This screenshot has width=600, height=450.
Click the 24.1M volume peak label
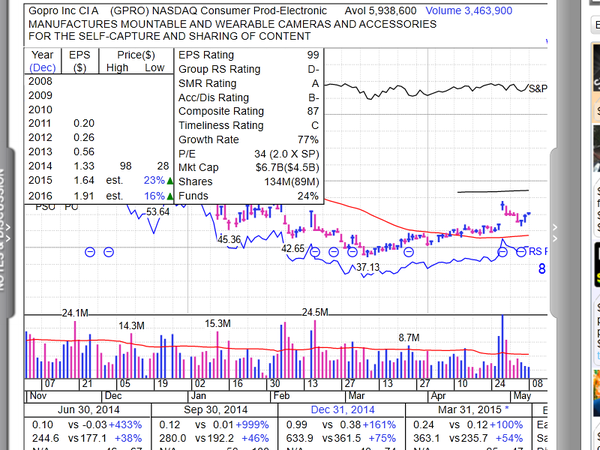point(75,313)
